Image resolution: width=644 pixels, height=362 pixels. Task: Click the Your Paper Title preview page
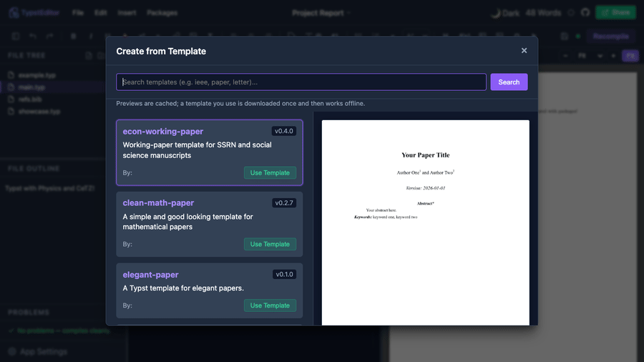click(426, 222)
